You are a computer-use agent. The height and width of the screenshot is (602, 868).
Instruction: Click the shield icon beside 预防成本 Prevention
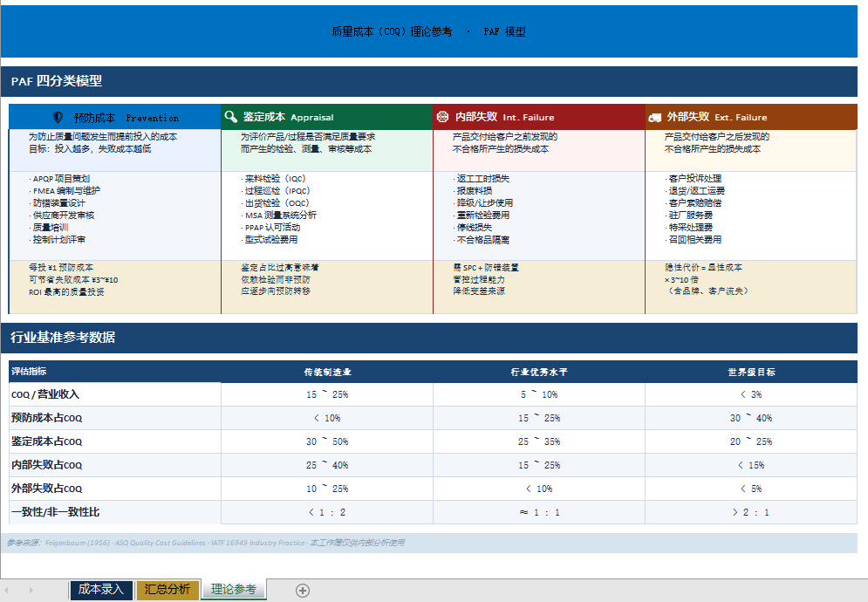coord(58,118)
